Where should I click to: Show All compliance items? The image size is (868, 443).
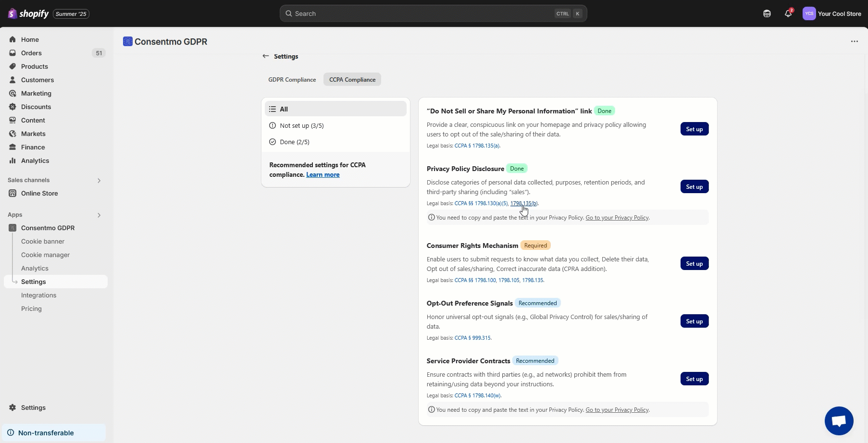point(335,109)
